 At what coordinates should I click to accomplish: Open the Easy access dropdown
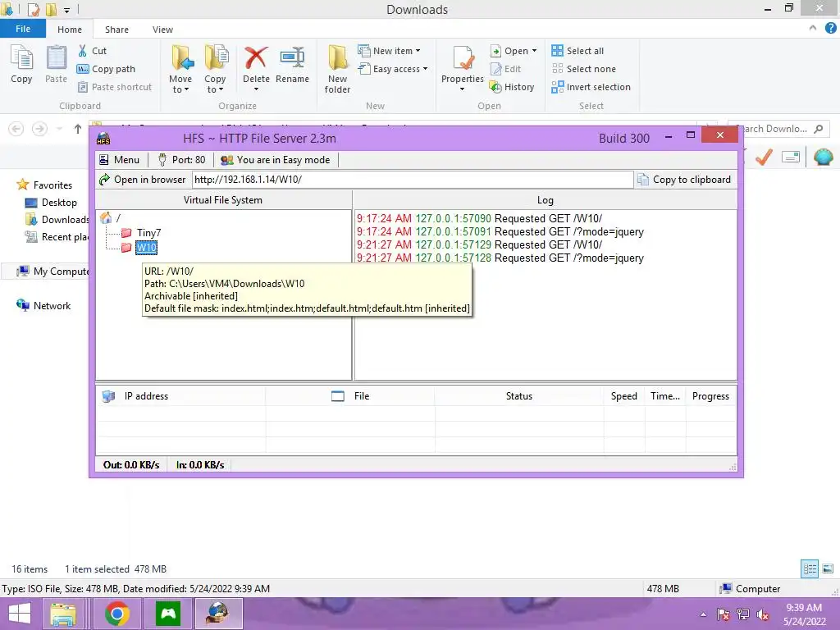(393, 69)
